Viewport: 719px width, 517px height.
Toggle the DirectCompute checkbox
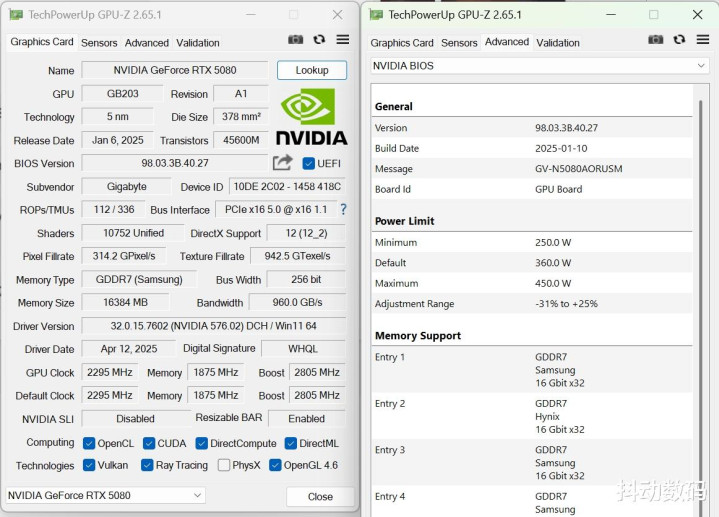pos(201,443)
